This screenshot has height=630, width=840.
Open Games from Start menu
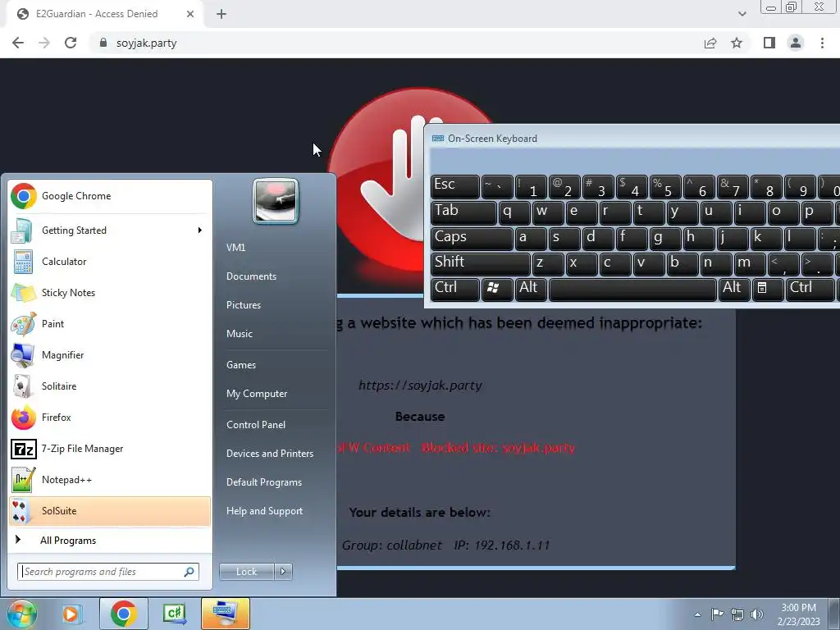pos(241,365)
